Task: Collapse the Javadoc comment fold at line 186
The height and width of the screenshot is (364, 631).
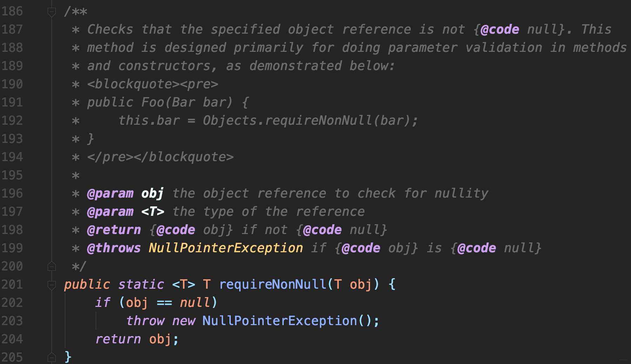Action: tap(52, 12)
